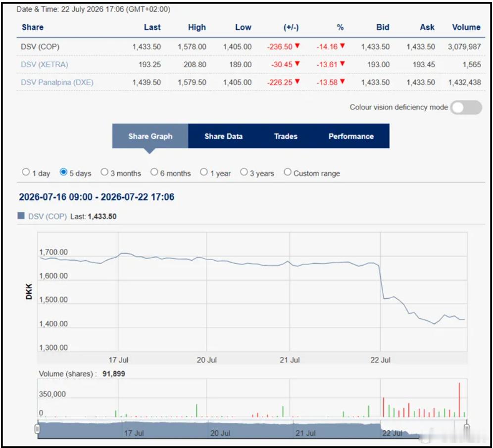
Task: Click the red down arrow beside -13.61
Action: click(x=343, y=64)
